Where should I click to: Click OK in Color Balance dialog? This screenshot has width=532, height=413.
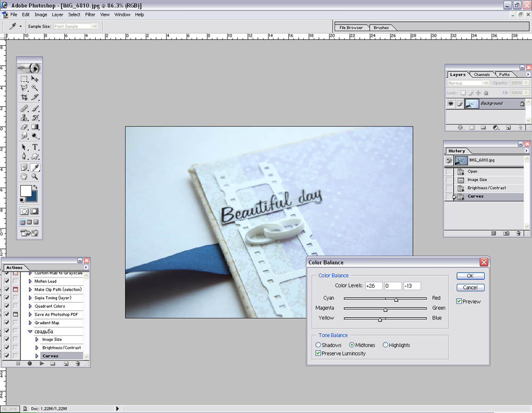pos(470,276)
